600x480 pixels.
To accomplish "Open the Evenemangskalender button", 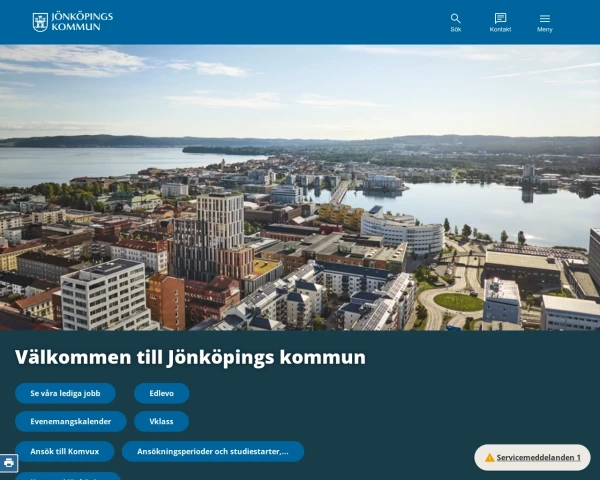I will [x=71, y=421].
